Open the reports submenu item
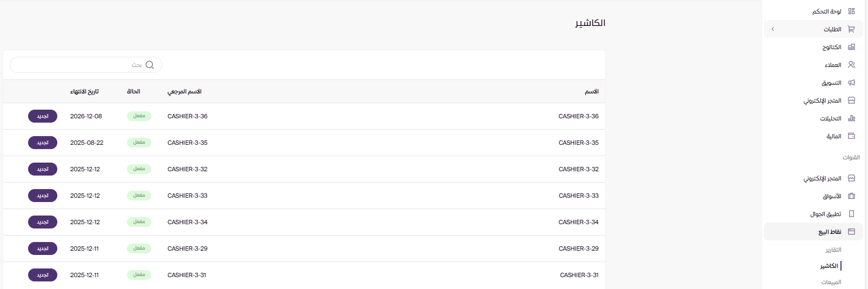Viewport: 868px width, 289px height. point(833,250)
